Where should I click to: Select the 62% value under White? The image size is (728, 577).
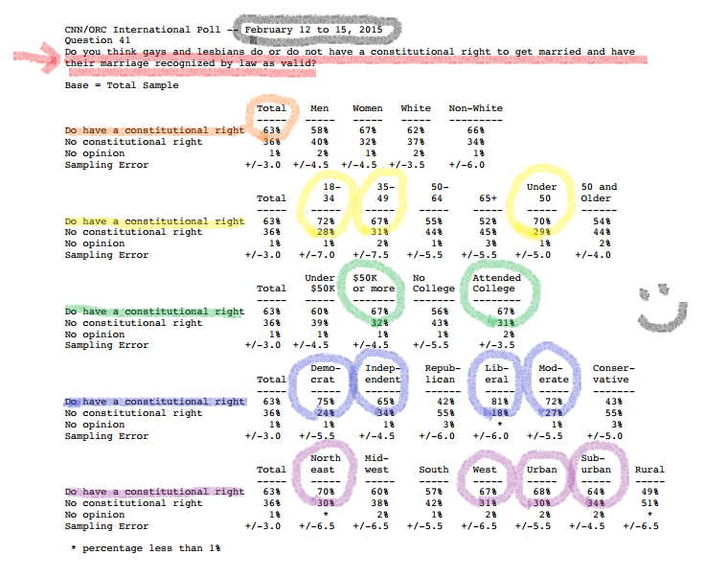click(x=416, y=130)
